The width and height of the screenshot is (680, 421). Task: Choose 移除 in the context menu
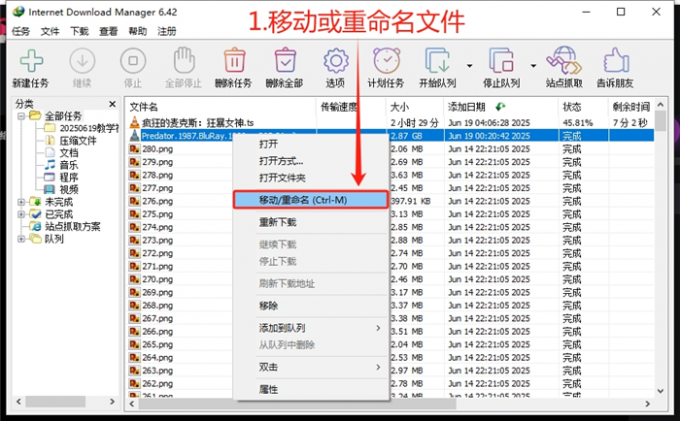tap(311, 306)
